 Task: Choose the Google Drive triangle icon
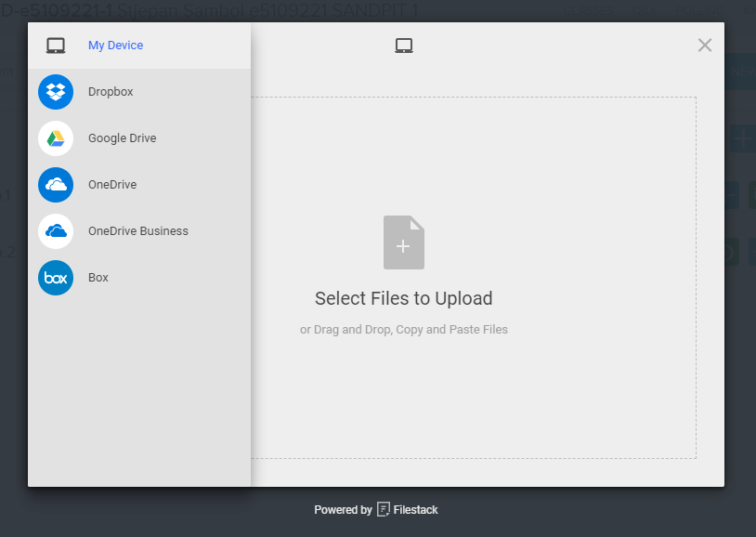point(56,138)
